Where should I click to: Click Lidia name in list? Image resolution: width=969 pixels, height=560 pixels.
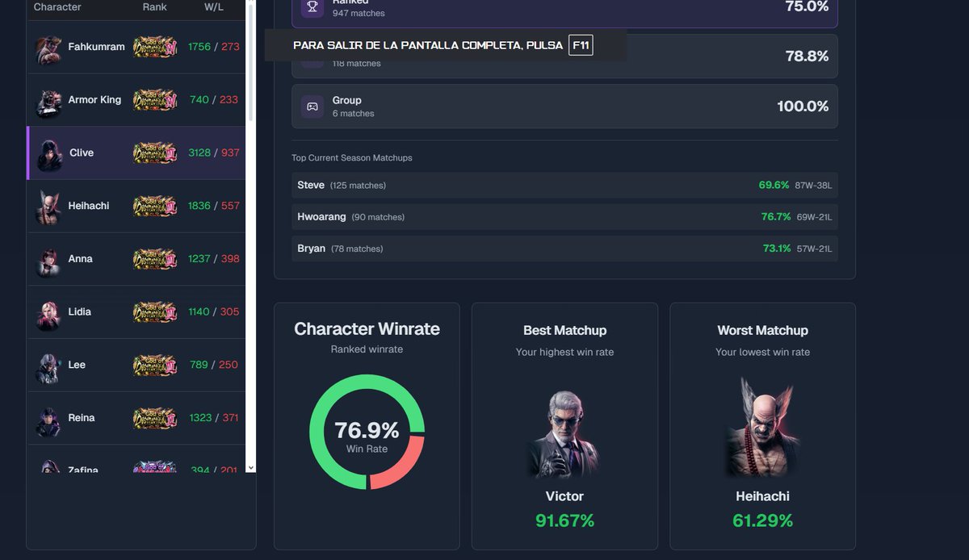(x=79, y=311)
